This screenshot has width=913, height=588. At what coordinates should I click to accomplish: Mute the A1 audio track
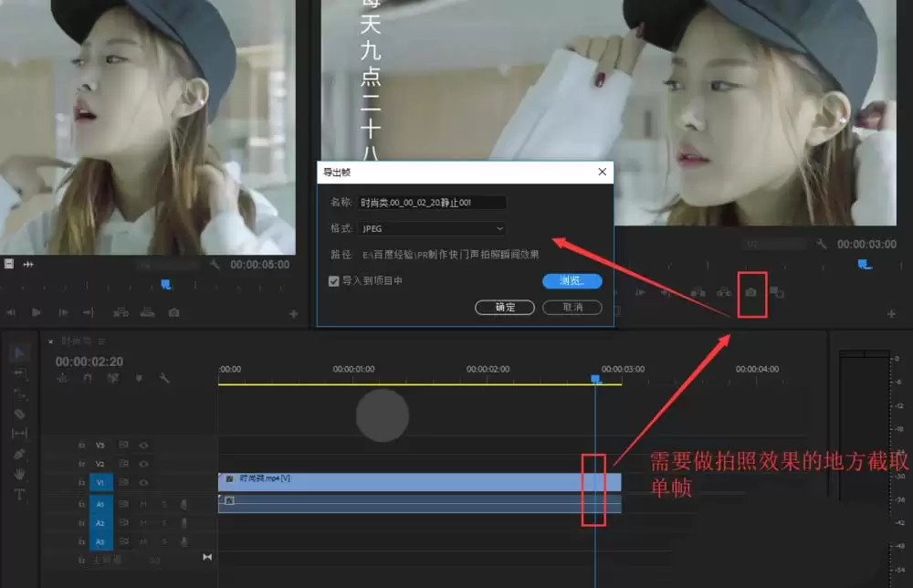[x=143, y=504]
